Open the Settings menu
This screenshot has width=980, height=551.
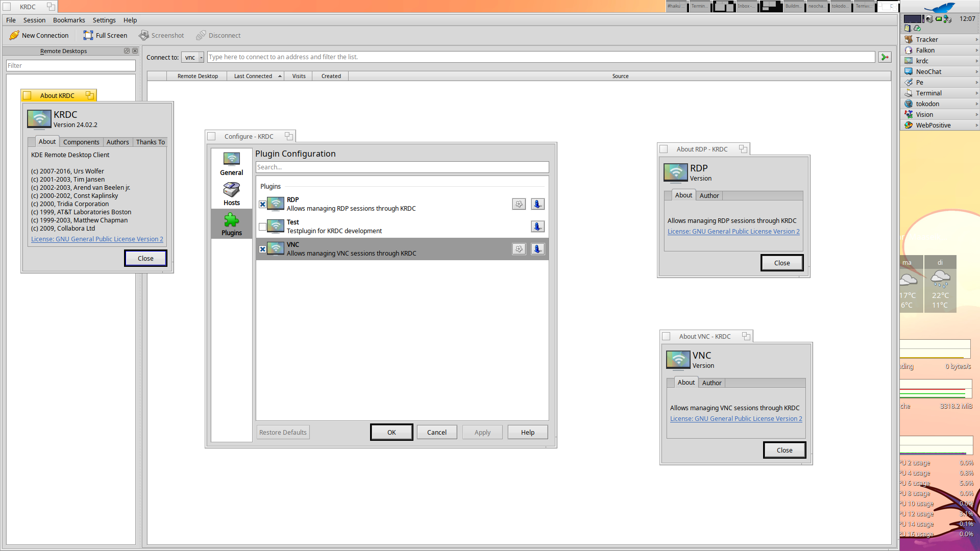click(104, 20)
